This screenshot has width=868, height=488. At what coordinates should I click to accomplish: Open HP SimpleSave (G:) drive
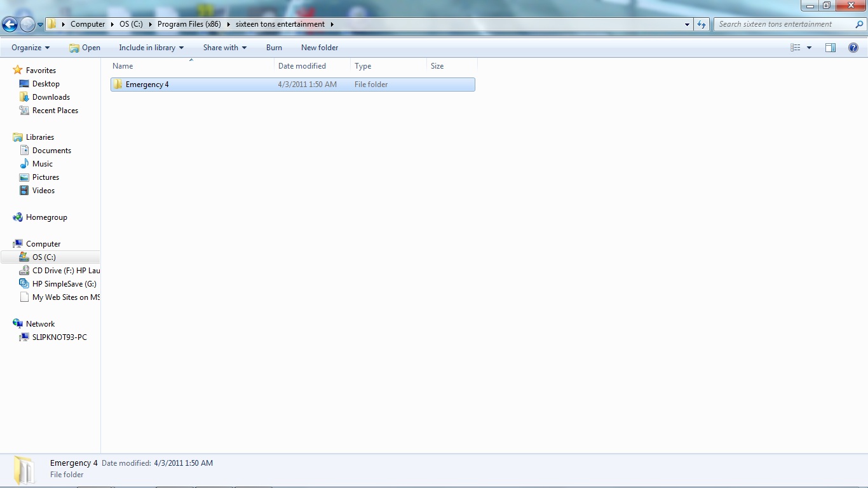[64, 284]
